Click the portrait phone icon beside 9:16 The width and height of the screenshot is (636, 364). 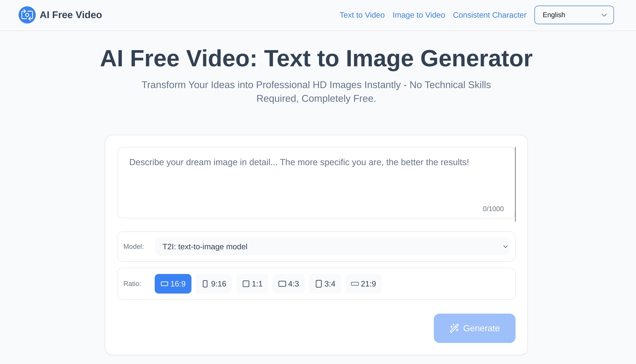tap(205, 284)
